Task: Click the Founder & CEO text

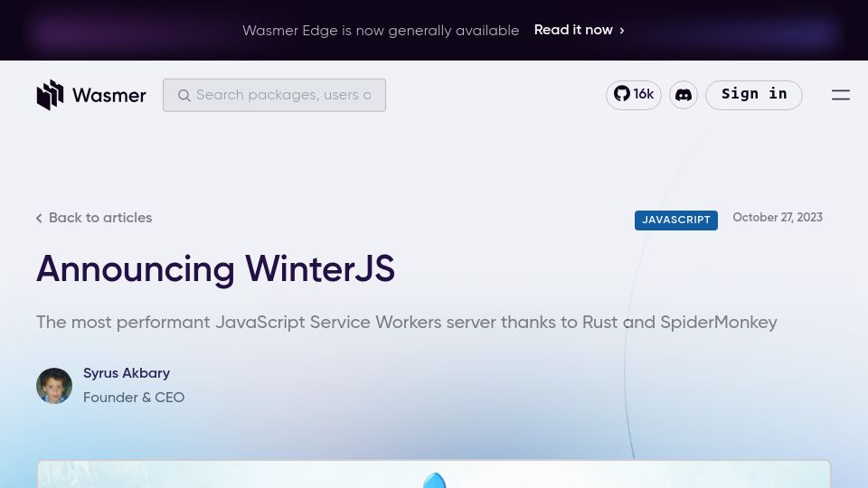Action: 134,398
